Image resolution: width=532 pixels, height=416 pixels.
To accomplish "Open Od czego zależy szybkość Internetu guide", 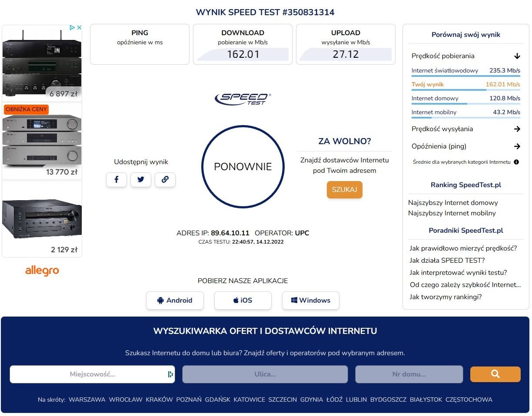I will pyautogui.click(x=465, y=285).
